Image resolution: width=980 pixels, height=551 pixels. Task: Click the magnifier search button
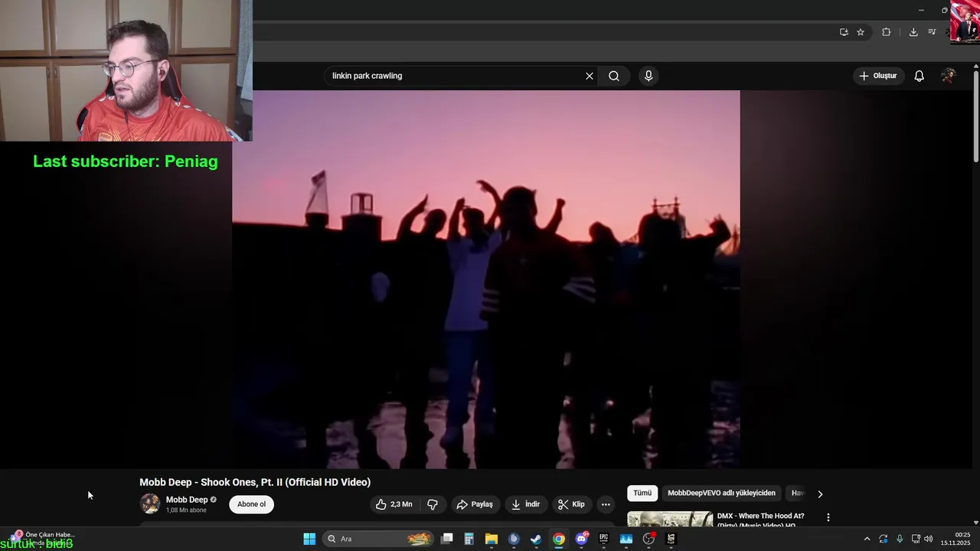[x=614, y=76]
